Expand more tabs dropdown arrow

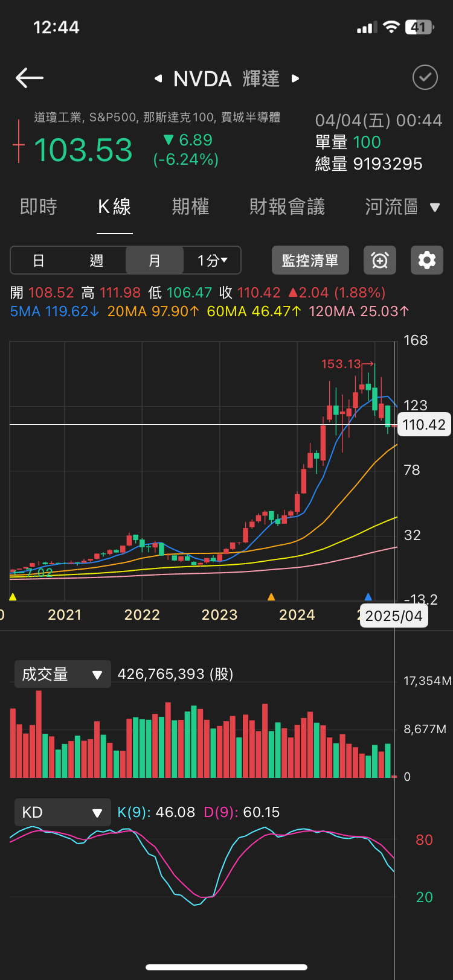coord(435,208)
